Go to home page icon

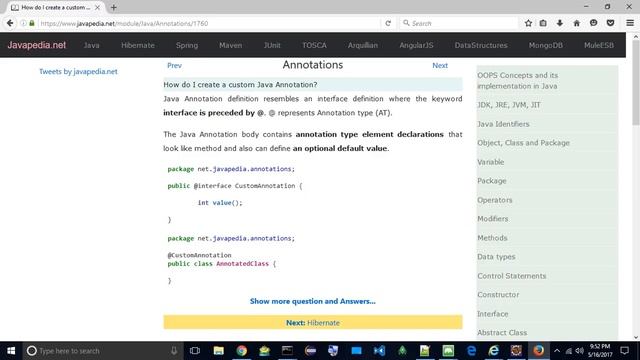[576, 23]
